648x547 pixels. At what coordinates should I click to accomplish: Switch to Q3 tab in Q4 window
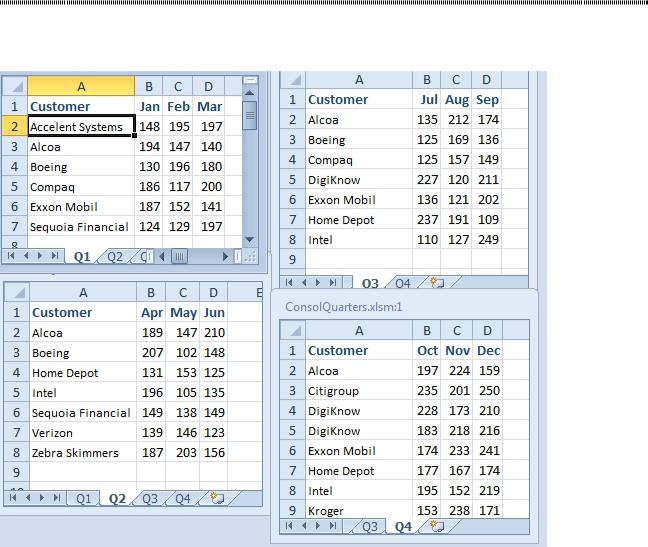click(369, 526)
